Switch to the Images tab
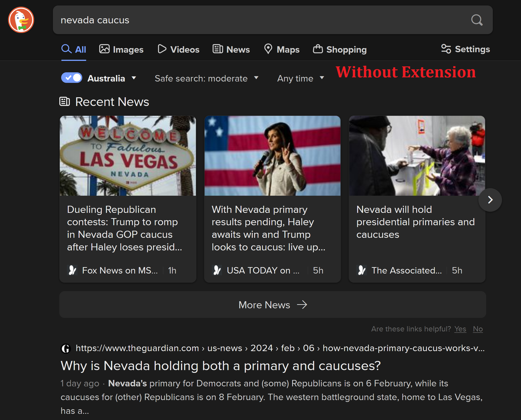Viewport: 521px width, 420px height. (121, 49)
